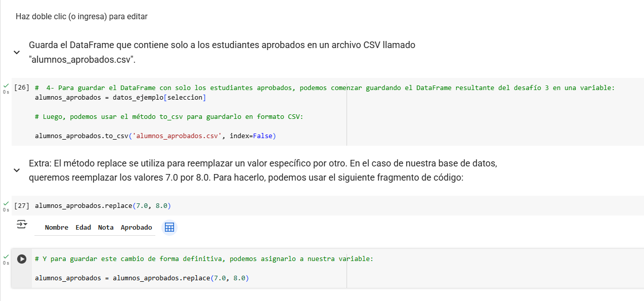Toggle output display options icon for cell 27
The width and height of the screenshot is (644, 301).
pyautogui.click(x=22, y=224)
